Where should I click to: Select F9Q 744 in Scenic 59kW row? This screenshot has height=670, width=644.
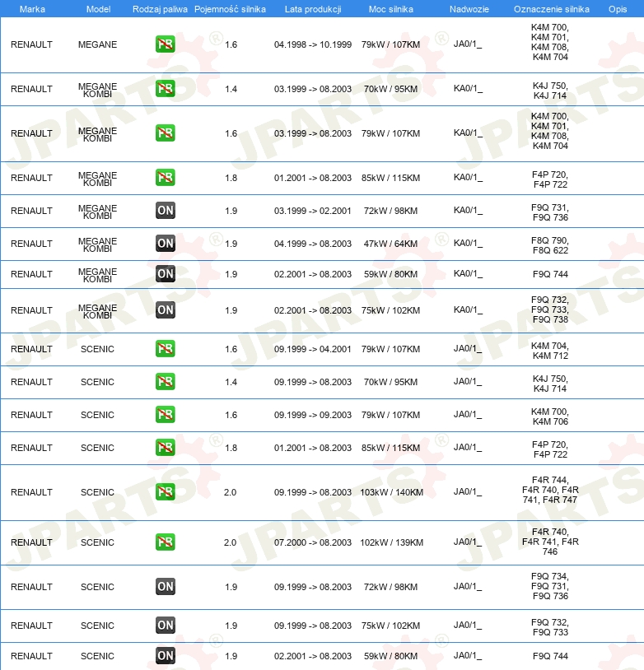[550, 656]
